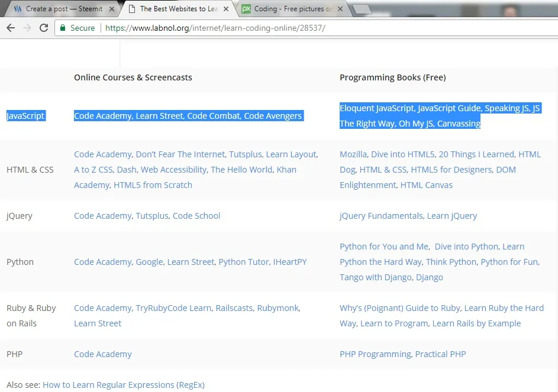This screenshot has height=392, width=558.
Task: Switch to Coding - Free pictures tab
Action: tap(293, 9)
